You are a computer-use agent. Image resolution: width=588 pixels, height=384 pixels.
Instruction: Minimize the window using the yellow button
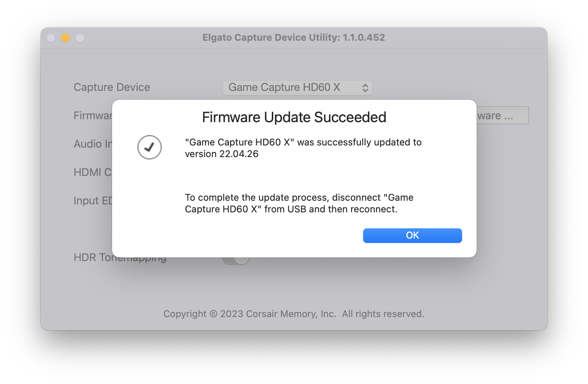65,38
